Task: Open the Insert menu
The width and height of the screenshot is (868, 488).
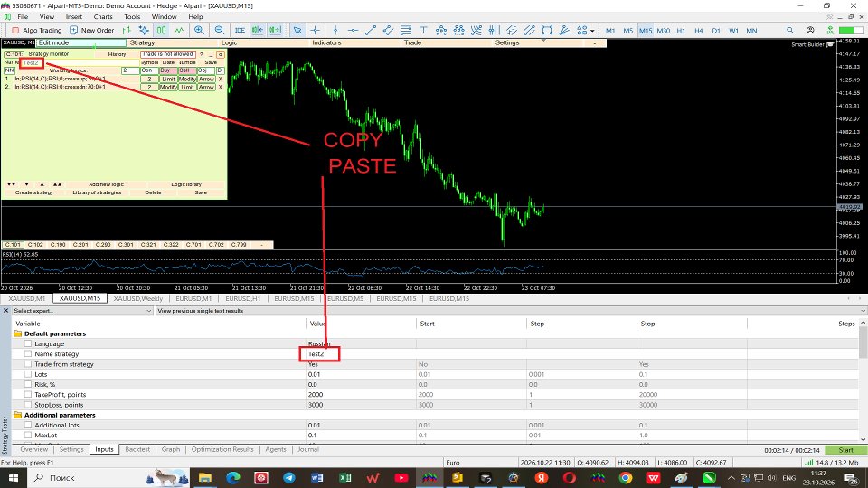Action: pos(73,16)
